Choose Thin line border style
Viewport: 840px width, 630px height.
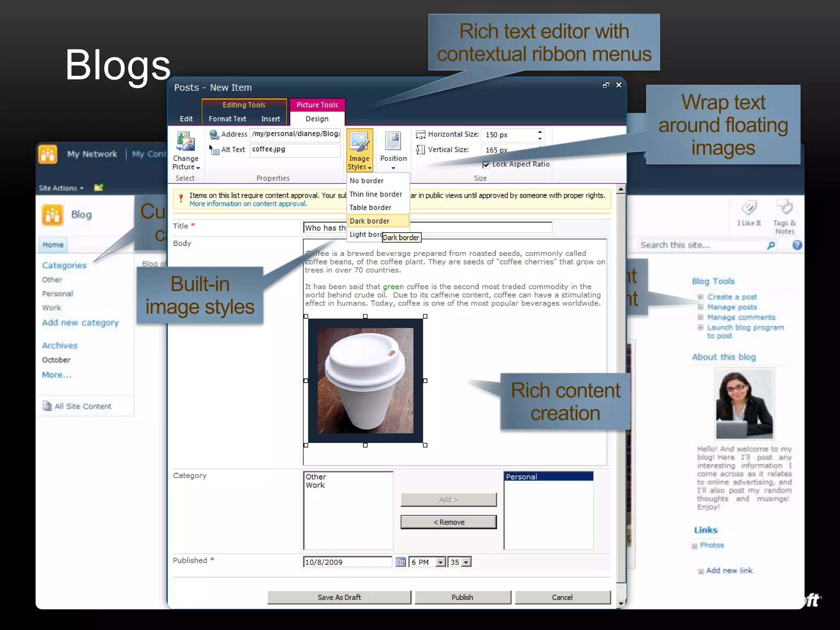click(376, 194)
